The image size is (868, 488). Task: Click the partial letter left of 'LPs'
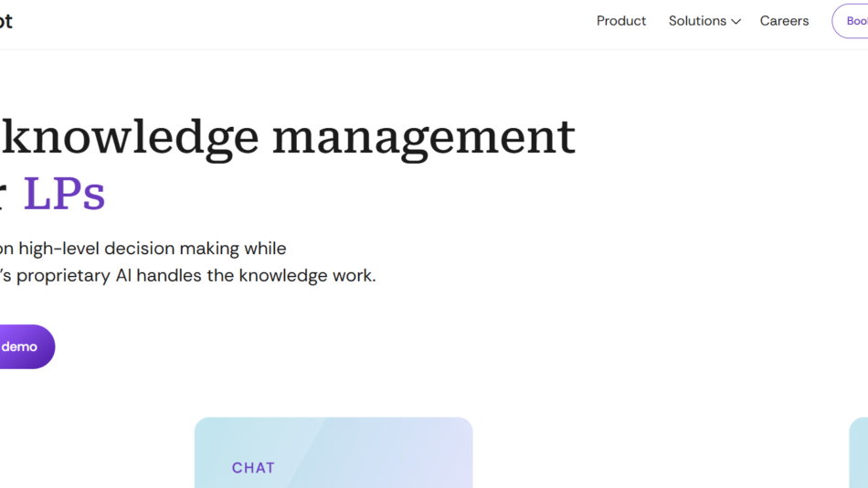click(2, 195)
